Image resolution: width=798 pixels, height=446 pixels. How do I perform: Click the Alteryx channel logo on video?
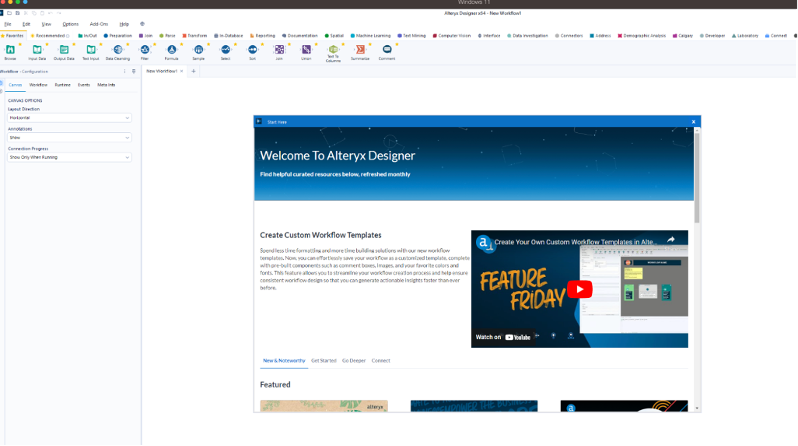(484, 243)
